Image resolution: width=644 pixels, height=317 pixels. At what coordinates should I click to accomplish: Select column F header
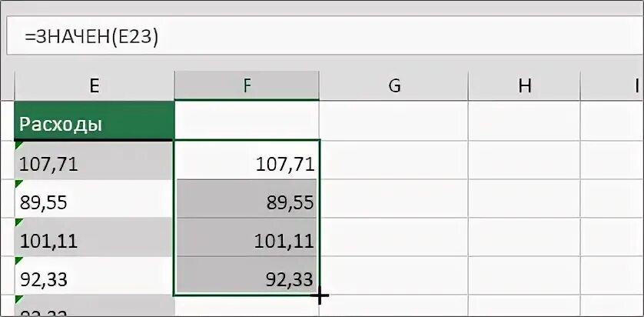pos(247,85)
